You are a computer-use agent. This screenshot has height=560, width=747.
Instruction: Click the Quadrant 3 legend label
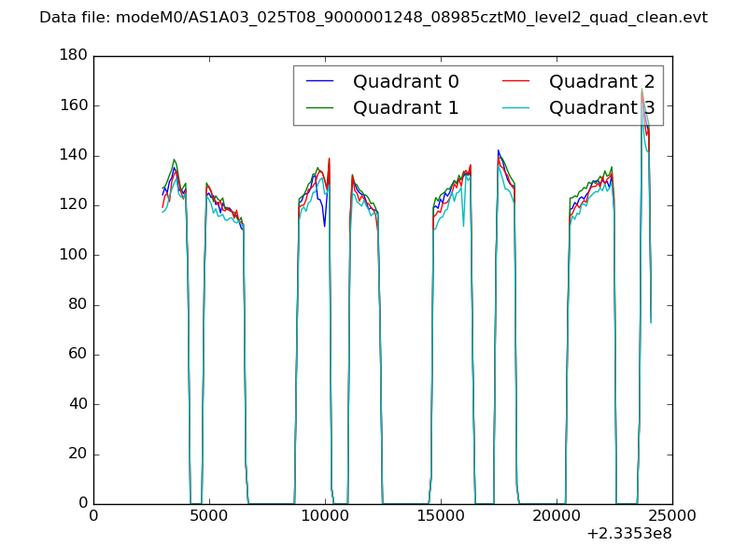tap(601, 107)
